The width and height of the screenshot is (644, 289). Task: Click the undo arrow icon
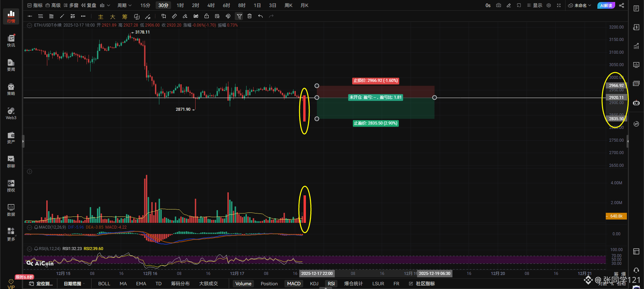pos(260,16)
